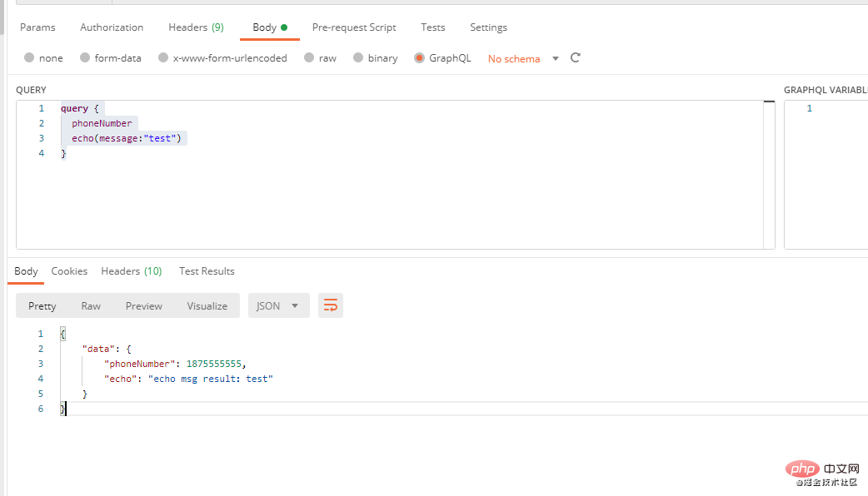
Task: Open the request Settings tab
Action: coord(488,27)
